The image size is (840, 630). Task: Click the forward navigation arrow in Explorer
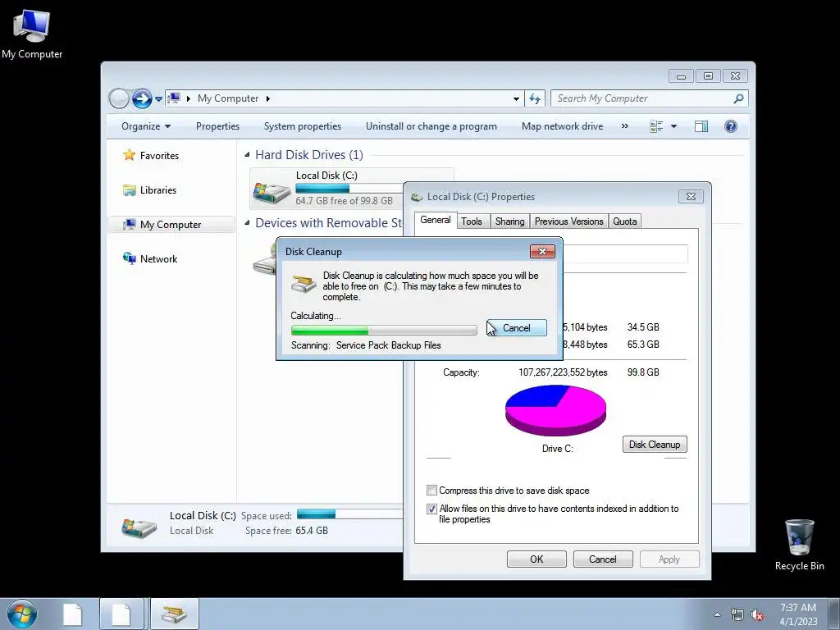(x=142, y=98)
